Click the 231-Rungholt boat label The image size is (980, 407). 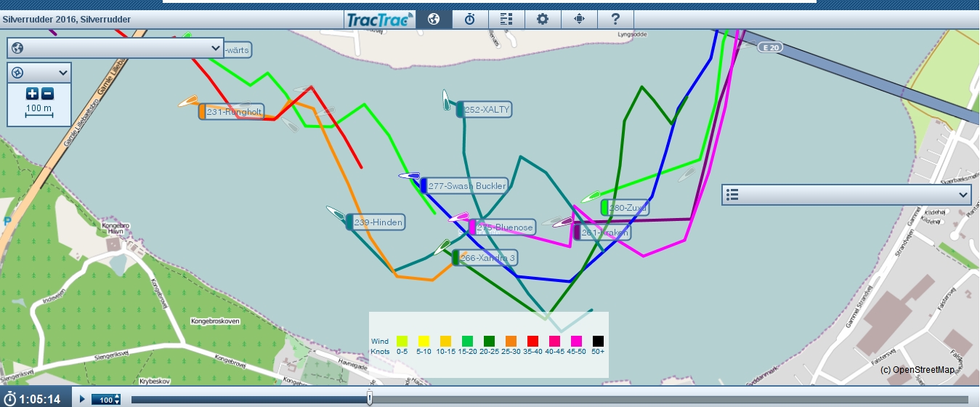pyautogui.click(x=234, y=112)
